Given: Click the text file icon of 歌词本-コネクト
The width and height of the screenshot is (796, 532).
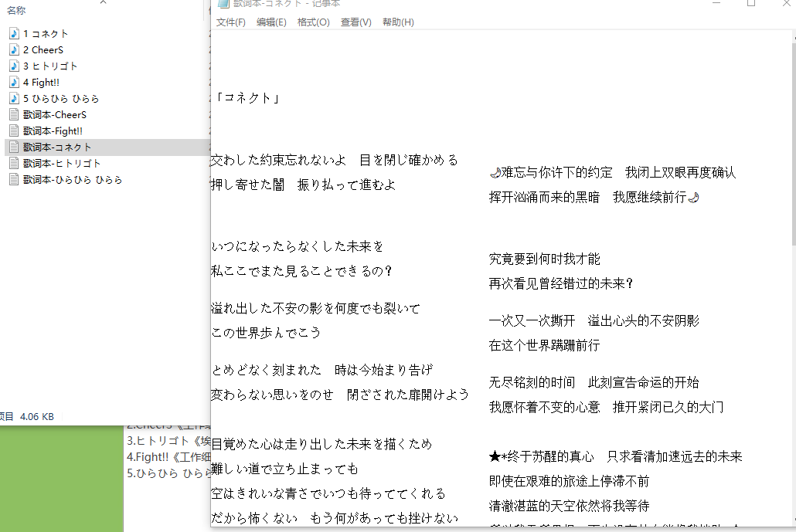Looking at the screenshot, I should pyautogui.click(x=14, y=147).
